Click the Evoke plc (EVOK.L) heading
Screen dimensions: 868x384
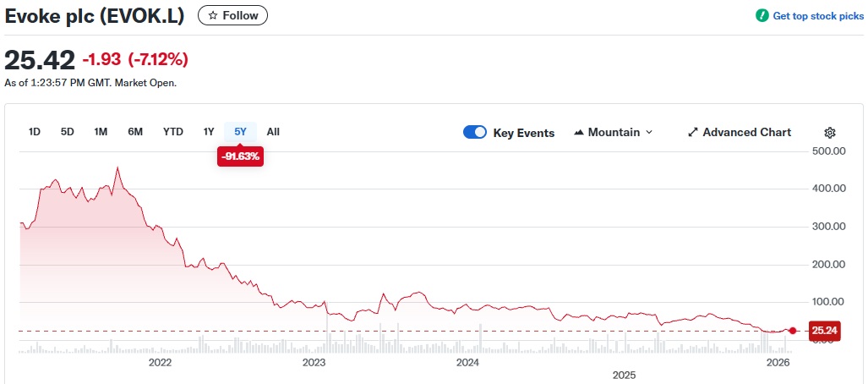[96, 15]
